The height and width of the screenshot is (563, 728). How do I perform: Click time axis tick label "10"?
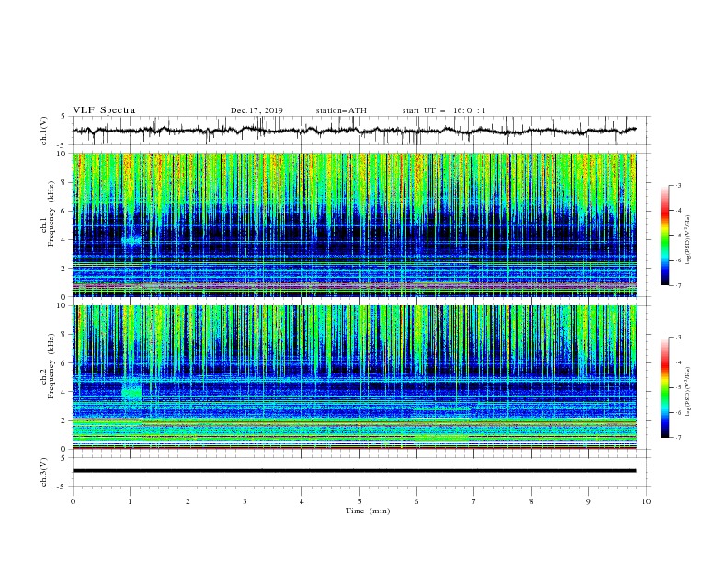coord(646,501)
